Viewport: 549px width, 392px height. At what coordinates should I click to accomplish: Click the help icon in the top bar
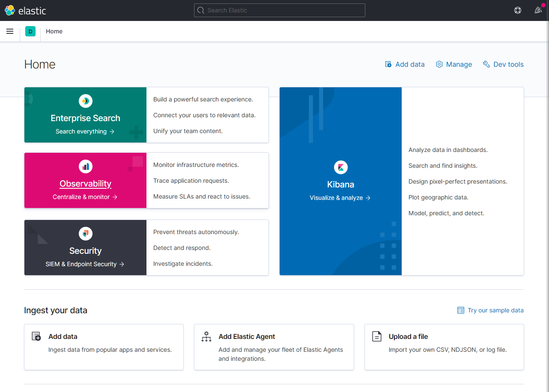pos(518,10)
